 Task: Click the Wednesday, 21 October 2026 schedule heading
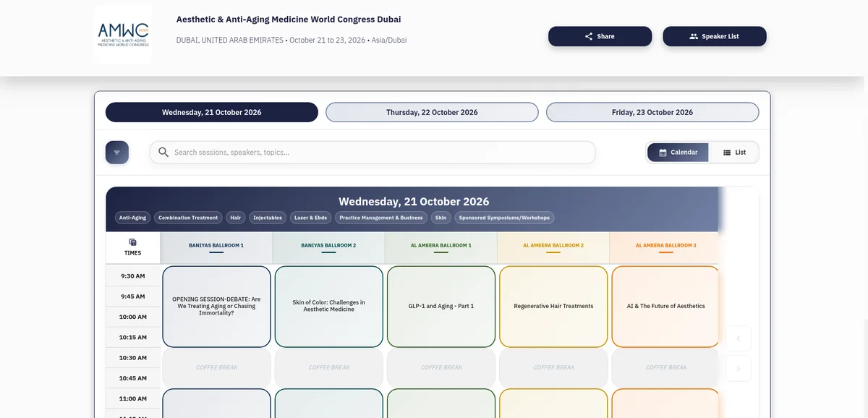[414, 202]
